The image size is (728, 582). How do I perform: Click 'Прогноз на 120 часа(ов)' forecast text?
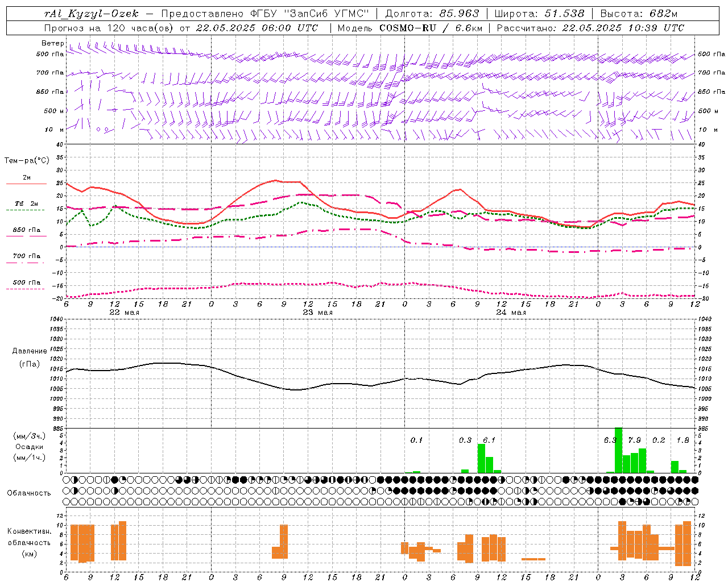click(109, 28)
